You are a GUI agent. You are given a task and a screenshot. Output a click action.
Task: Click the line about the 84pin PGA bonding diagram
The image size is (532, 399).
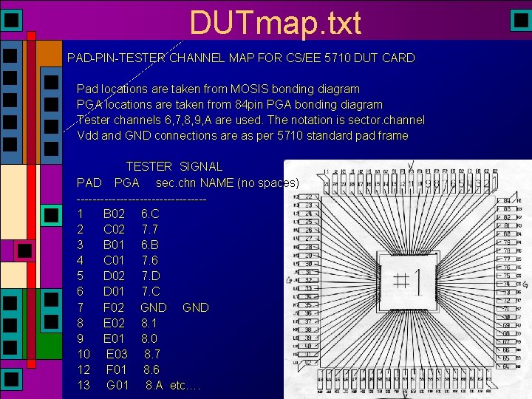[x=230, y=104]
